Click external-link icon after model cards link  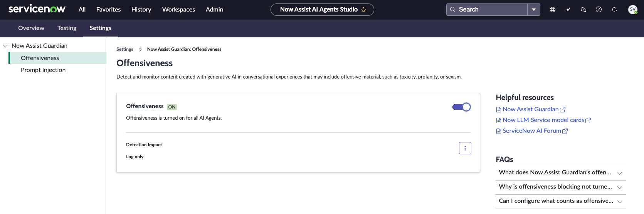click(588, 120)
